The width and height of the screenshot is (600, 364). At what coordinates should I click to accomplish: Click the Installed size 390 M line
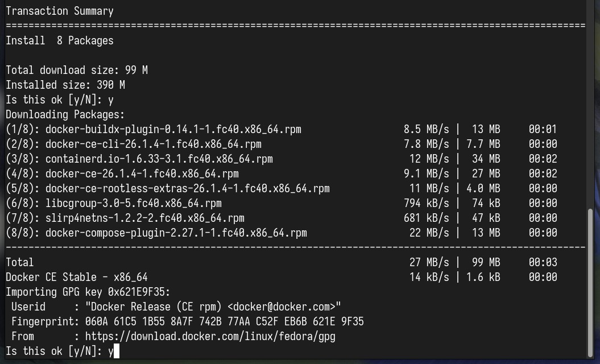[x=65, y=85]
